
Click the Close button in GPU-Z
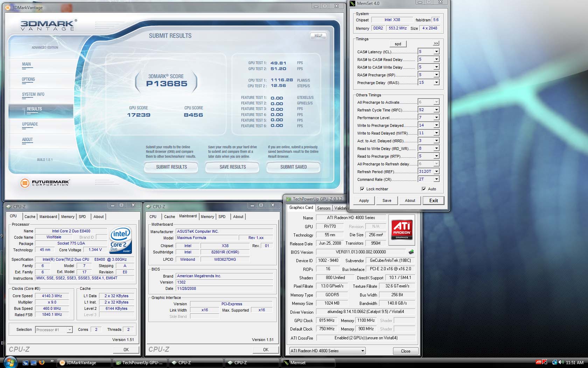pos(406,351)
